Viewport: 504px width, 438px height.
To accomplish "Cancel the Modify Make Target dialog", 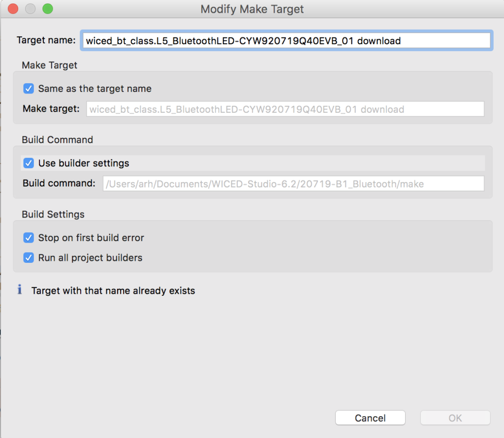I will tap(370, 418).
